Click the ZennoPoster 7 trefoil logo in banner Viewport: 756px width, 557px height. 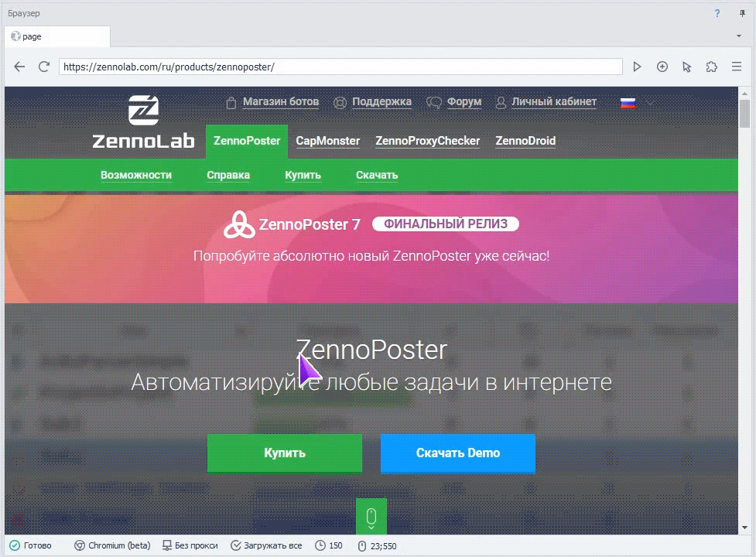coord(239,224)
